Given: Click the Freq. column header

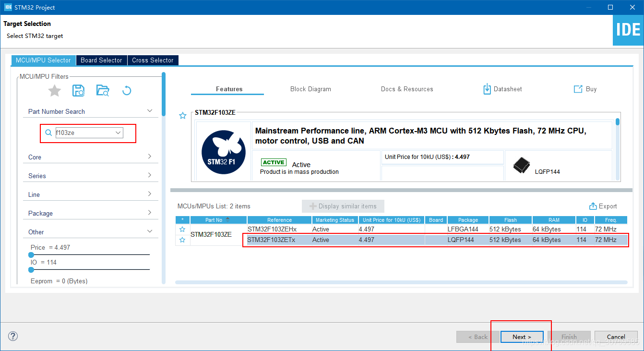Looking at the screenshot, I should click(611, 220).
